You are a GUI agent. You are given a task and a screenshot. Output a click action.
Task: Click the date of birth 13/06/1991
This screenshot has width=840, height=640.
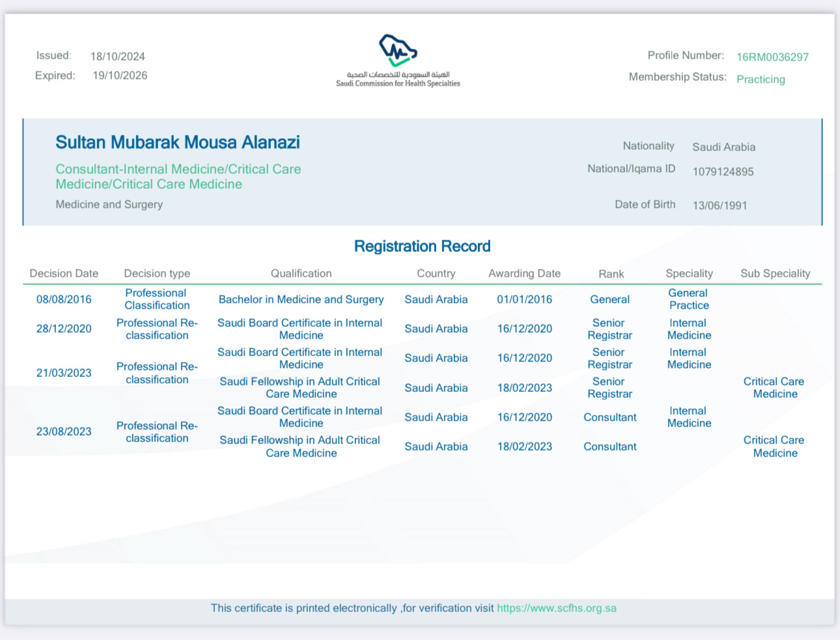click(x=720, y=206)
